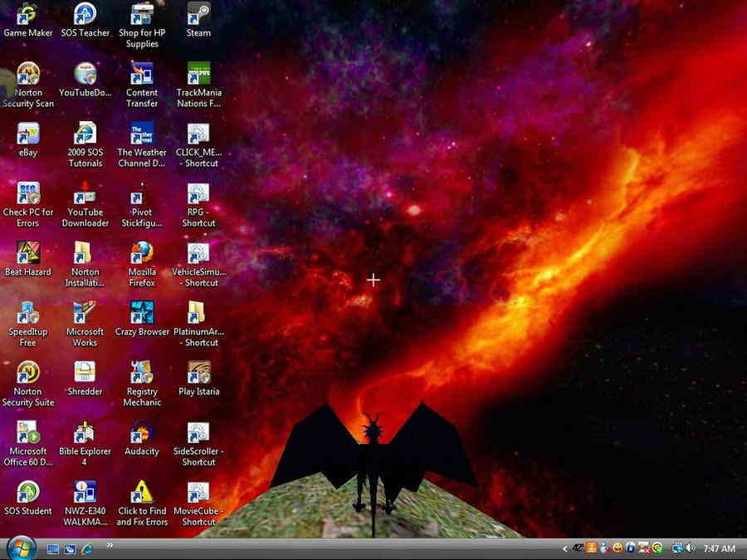The height and width of the screenshot is (560, 747).
Task: Select The Weather Channel desktop shortcut
Action: coord(142,145)
